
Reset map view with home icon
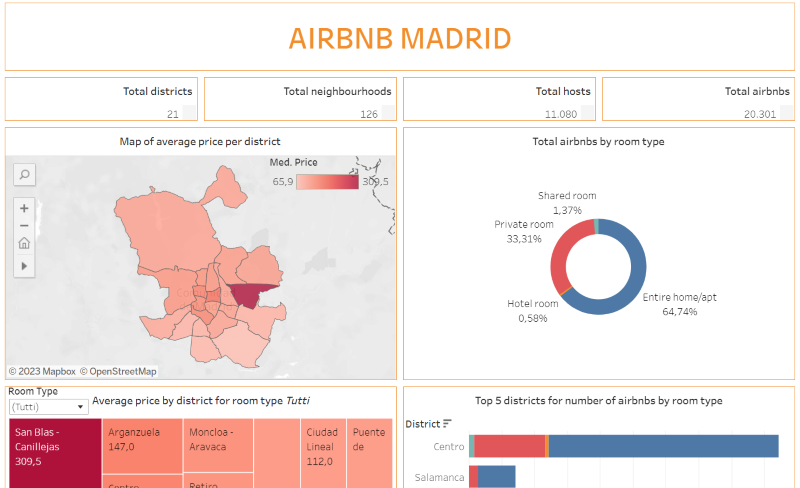coord(24,243)
